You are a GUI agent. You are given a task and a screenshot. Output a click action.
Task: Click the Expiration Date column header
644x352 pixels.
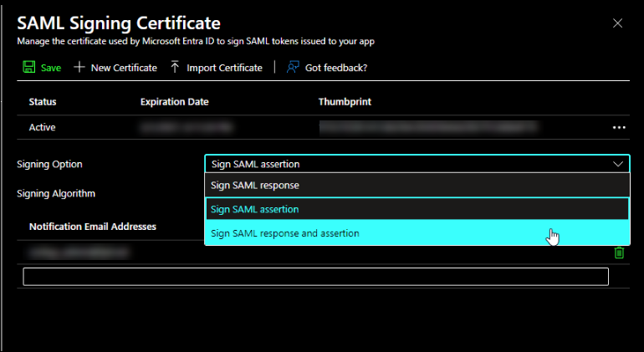pyautogui.click(x=175, y=102)
